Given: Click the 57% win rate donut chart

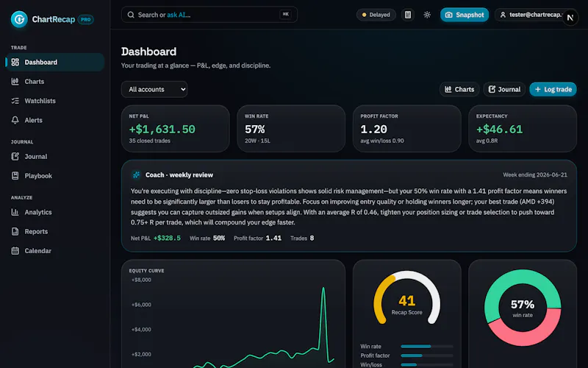Looking at the screenshot, I should pyautogui.click(x=523, y=308).
